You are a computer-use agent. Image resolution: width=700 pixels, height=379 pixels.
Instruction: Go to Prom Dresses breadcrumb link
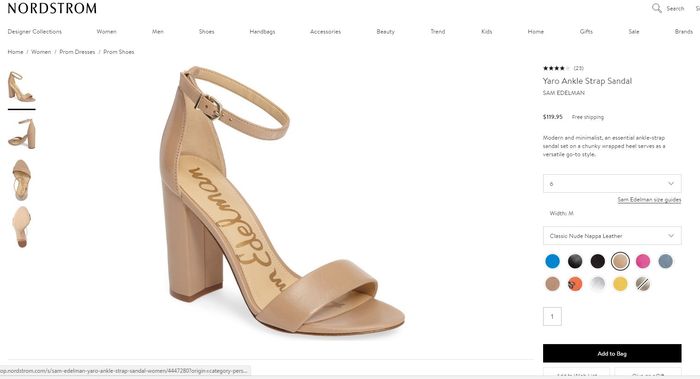tap(77, 52)
